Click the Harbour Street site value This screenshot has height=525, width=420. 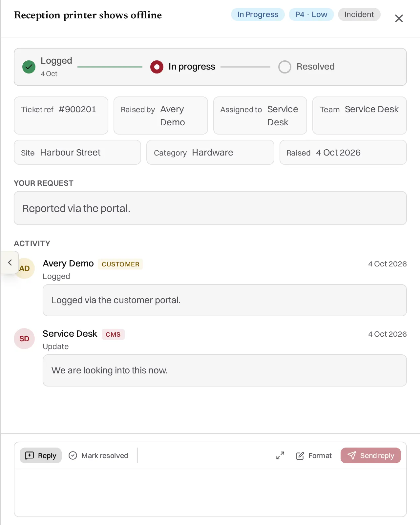coord(70,153)
